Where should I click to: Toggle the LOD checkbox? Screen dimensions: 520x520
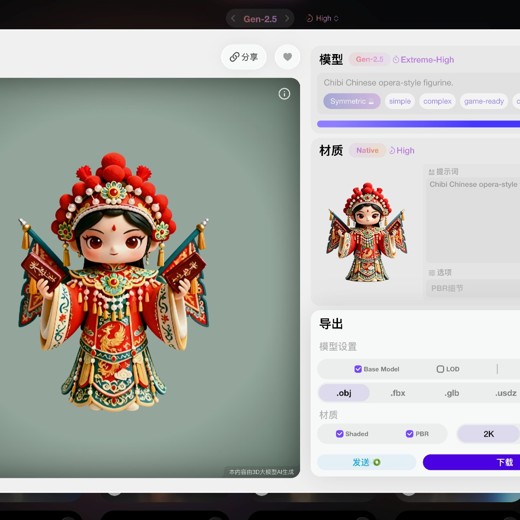click(440, 369)
